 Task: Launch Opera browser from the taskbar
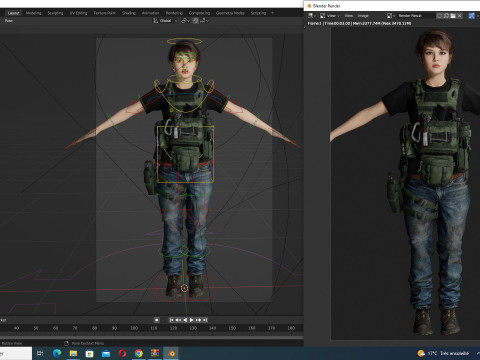pyautogui.click(x=122, y=353)
